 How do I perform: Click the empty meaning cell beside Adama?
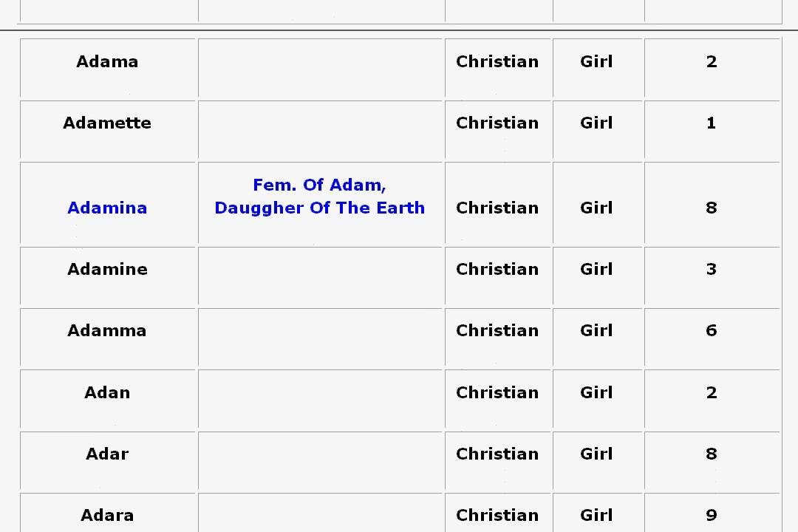[x=320, y=68]
